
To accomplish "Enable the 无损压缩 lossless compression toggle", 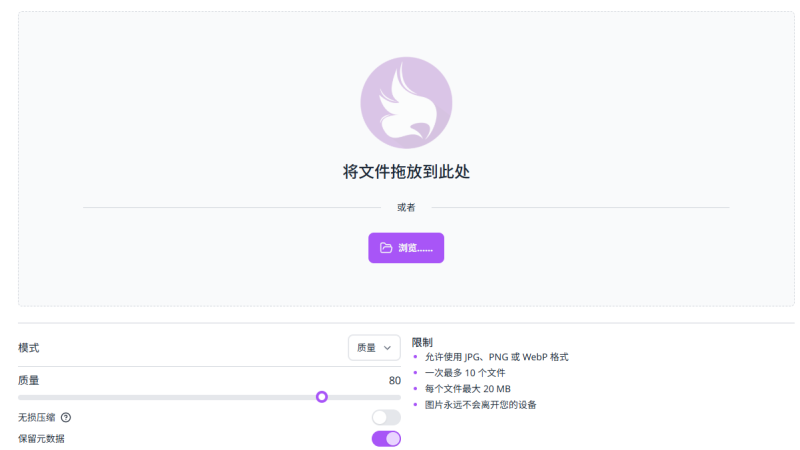I will [x=386, y=417].
